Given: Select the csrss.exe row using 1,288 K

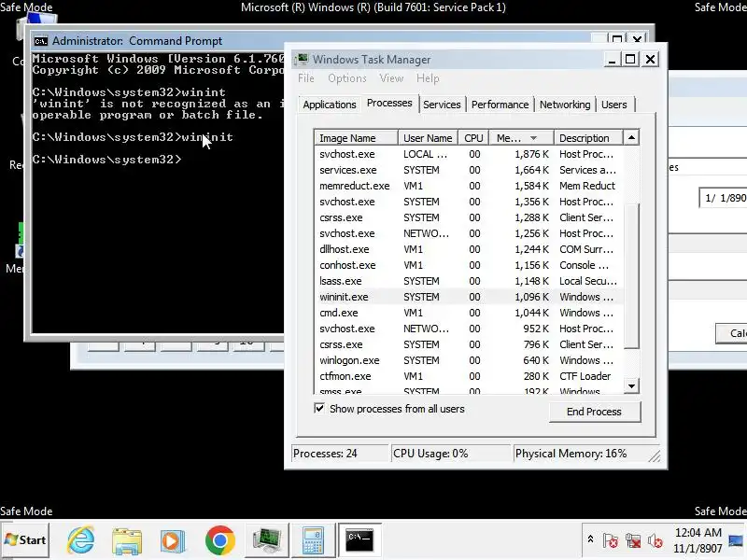Looking at the screenshot, I should click(469, 217).
